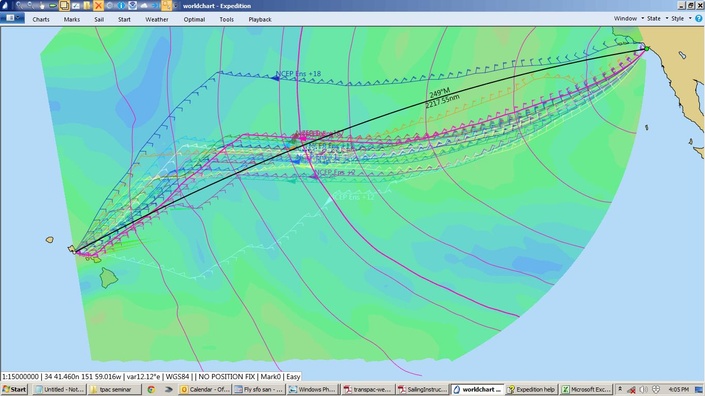
Task: Click the Windows Start button
Action: pyautogui.click(x=14, y=389)
